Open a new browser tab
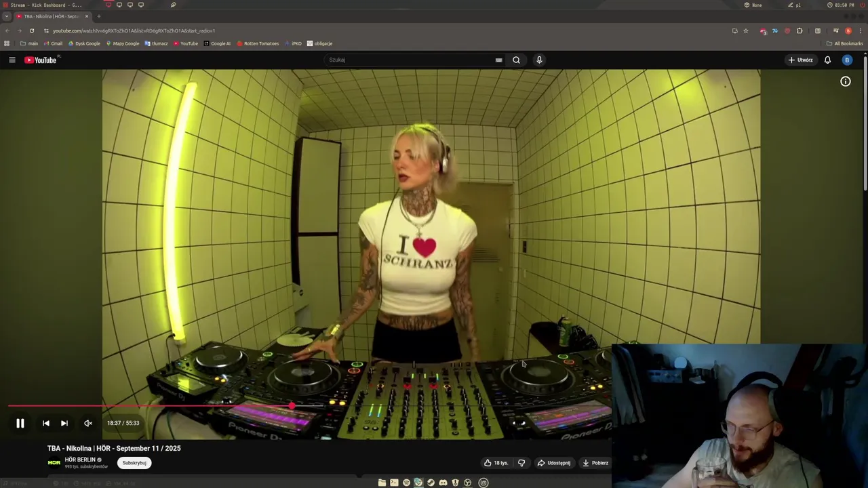 (x=99, y=16)
